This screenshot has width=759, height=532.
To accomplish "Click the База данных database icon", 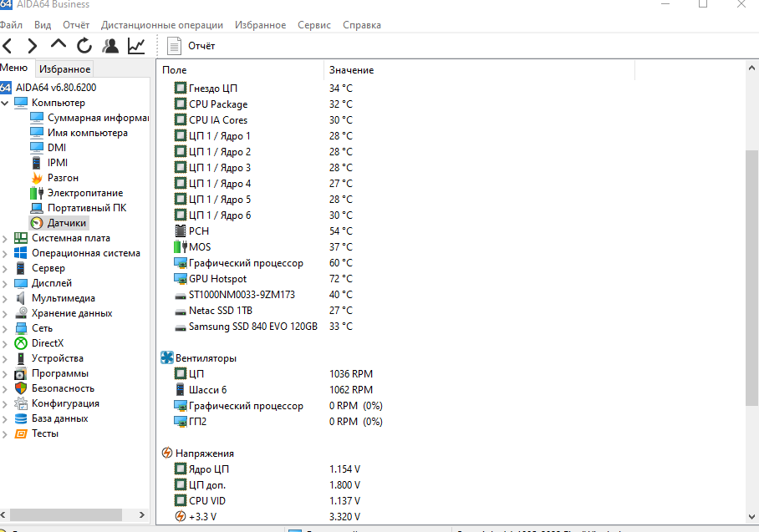I will point(21,418).
